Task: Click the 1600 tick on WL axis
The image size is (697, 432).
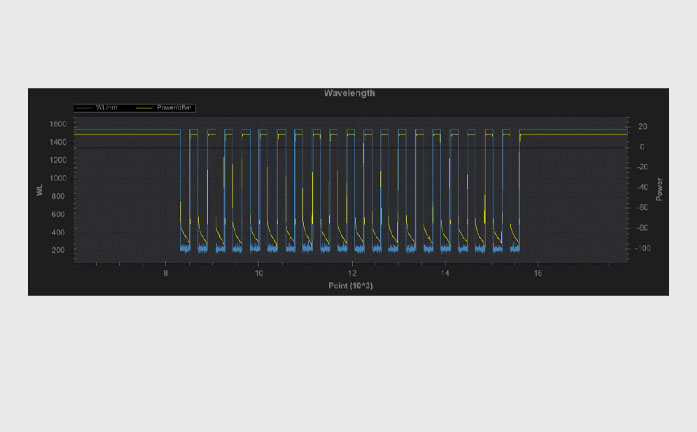Action: point(58,124)
